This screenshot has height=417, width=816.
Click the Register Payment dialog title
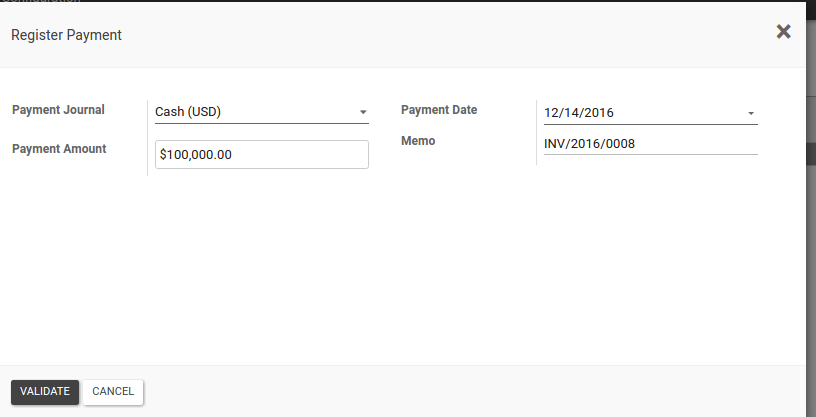point(66,35)
